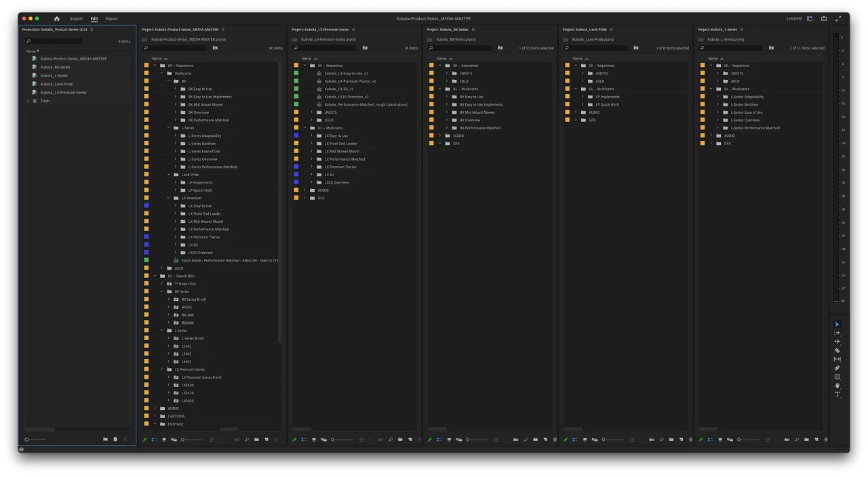
Task: Click the search field in the BX-Series panel
Action: (x=461, y=48)
